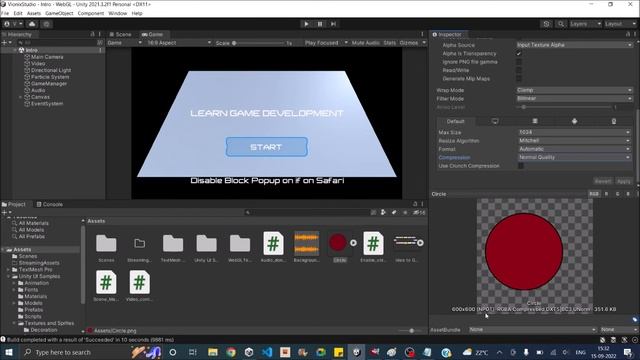Click the Step frame button
Screen dimensions: 640x360
tap(333, 24)
